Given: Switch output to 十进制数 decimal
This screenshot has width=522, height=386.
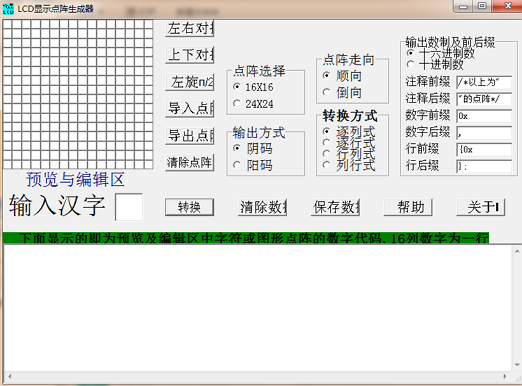Looking at the screenshot, I should tap(435, 64).
